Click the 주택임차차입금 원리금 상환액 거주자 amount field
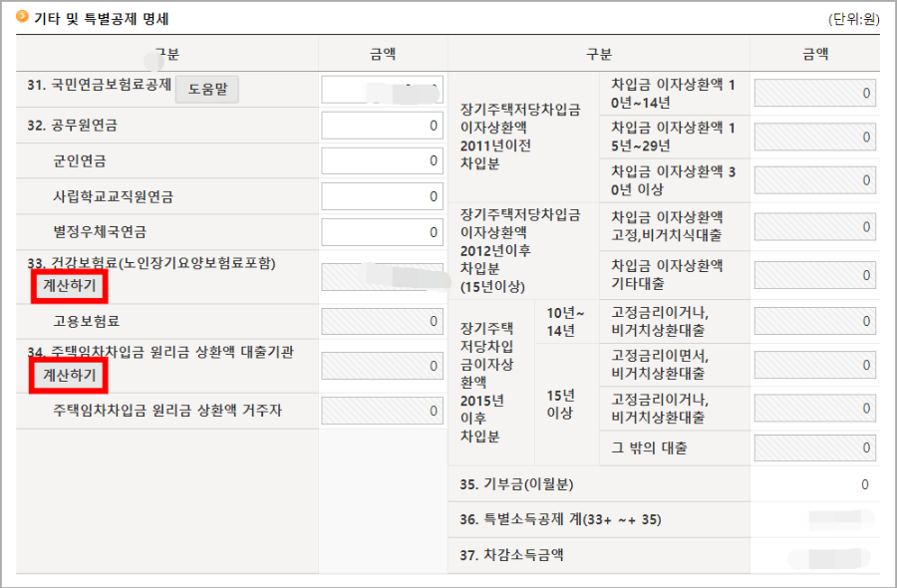Screen dimensions: 897x588 point(383,410)
